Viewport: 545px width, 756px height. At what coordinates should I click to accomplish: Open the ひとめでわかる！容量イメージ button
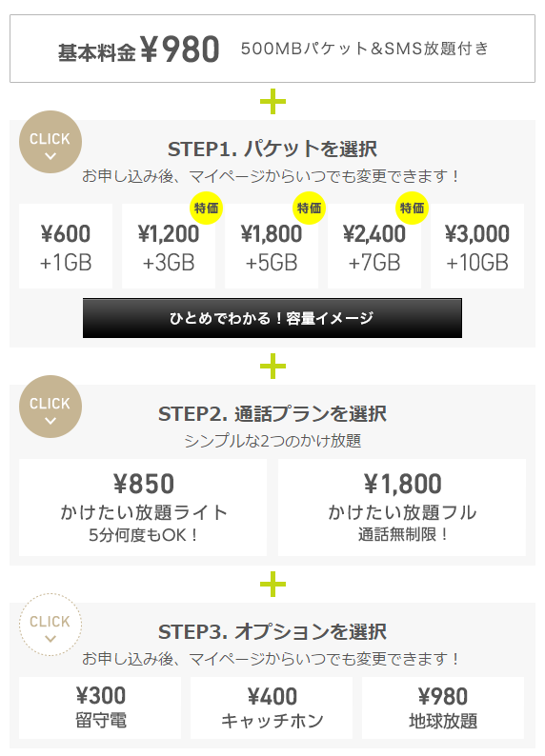[x=272, y=318]
